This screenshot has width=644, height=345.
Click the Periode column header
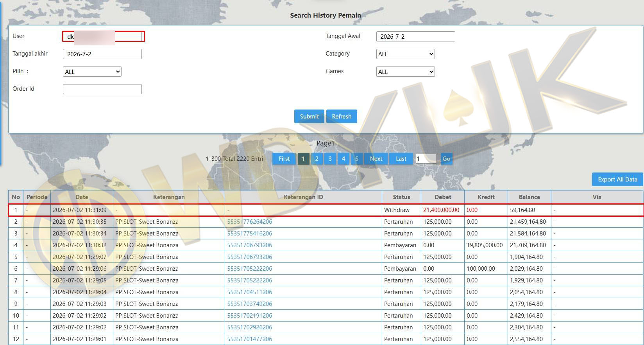37,197
